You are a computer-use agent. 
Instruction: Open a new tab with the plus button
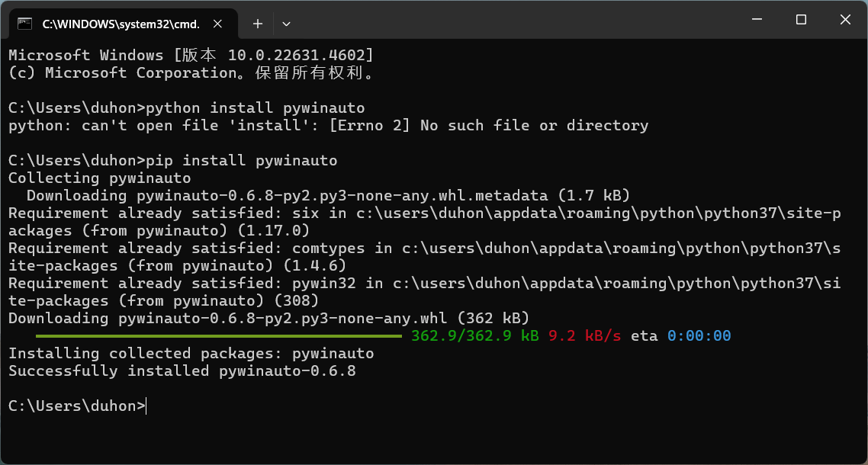coord(257,24)
